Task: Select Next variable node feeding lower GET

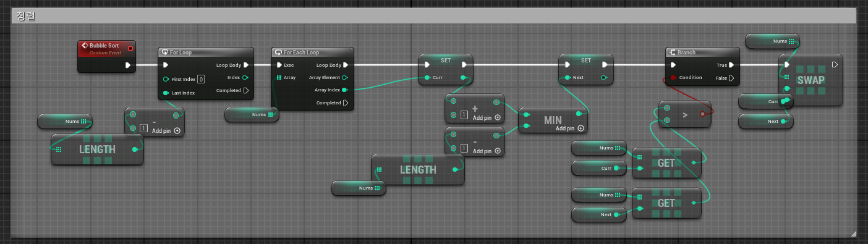Action: 598,215
